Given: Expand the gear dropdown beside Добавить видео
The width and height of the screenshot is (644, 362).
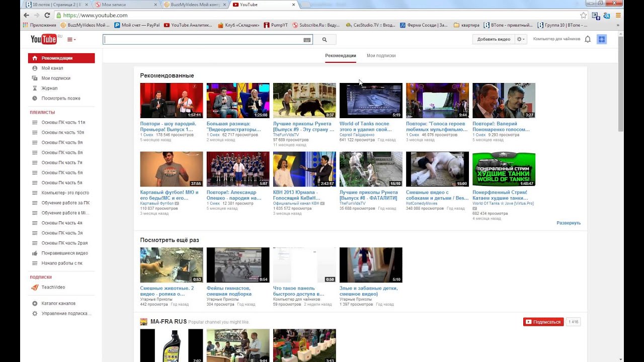Looking at the screenshot, I should [x=521, y=39].
